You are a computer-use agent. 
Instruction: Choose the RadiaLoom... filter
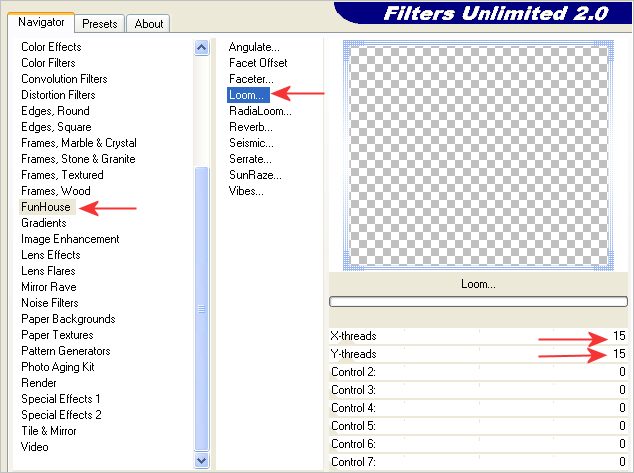260,111
